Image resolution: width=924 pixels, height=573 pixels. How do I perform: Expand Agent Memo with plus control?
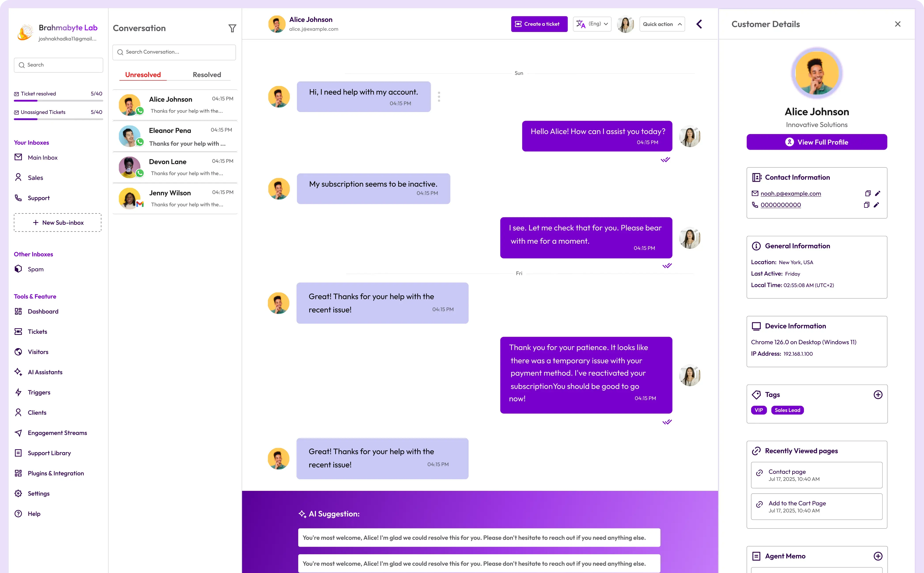[878, 556]
